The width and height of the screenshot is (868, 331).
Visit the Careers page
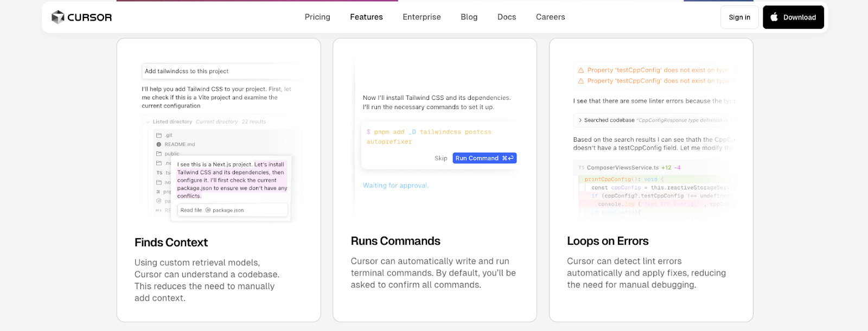pyautogui.click(x=550, y=17)
